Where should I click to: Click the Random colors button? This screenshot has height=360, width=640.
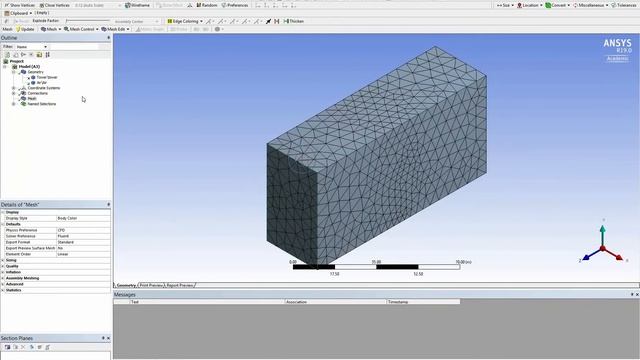pos(207,5)
